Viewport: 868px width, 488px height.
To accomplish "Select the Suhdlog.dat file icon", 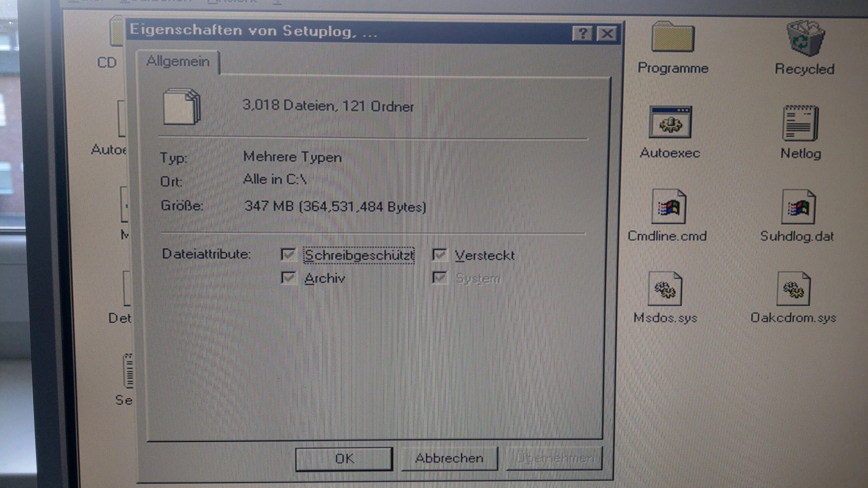I will click(x=798, y=207).
